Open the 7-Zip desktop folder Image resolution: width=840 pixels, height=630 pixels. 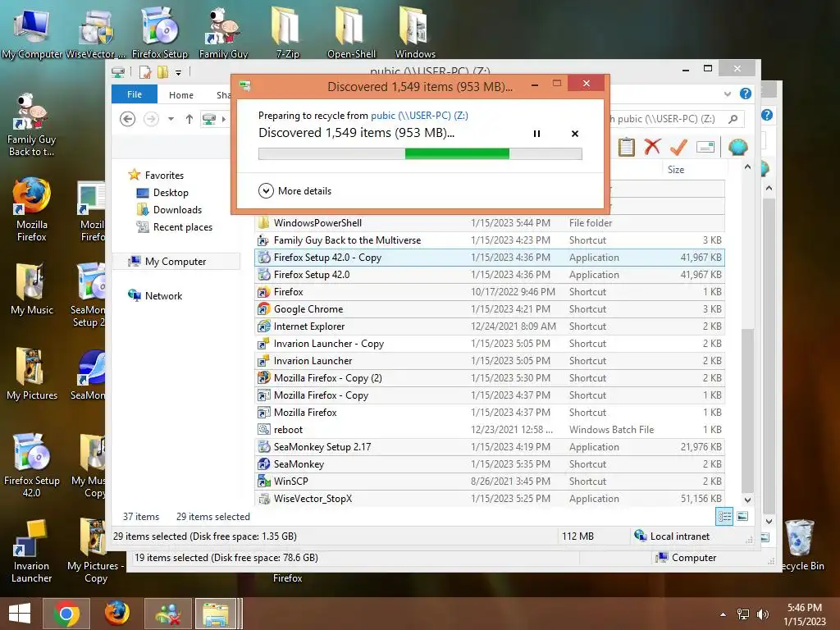[x=287, y=33]
